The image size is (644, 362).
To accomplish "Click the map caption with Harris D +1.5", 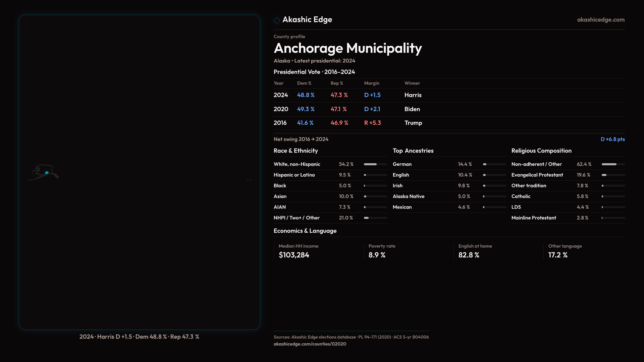I will [x=139, y=337].
